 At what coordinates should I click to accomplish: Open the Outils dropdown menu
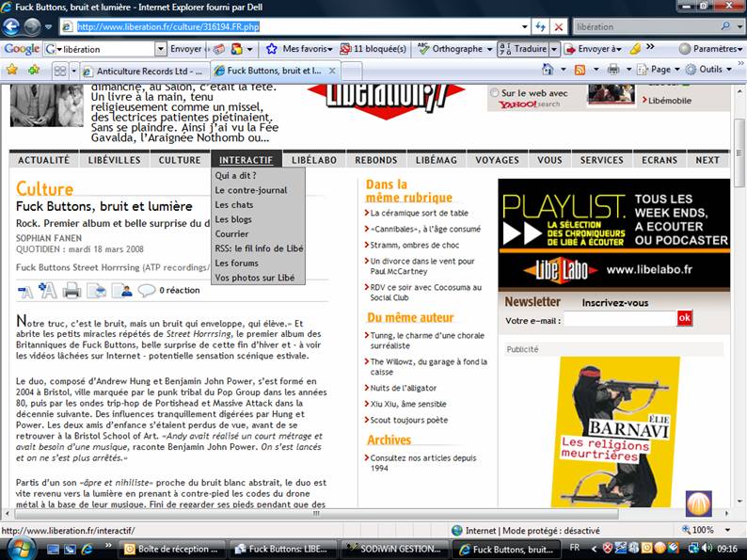711,70
